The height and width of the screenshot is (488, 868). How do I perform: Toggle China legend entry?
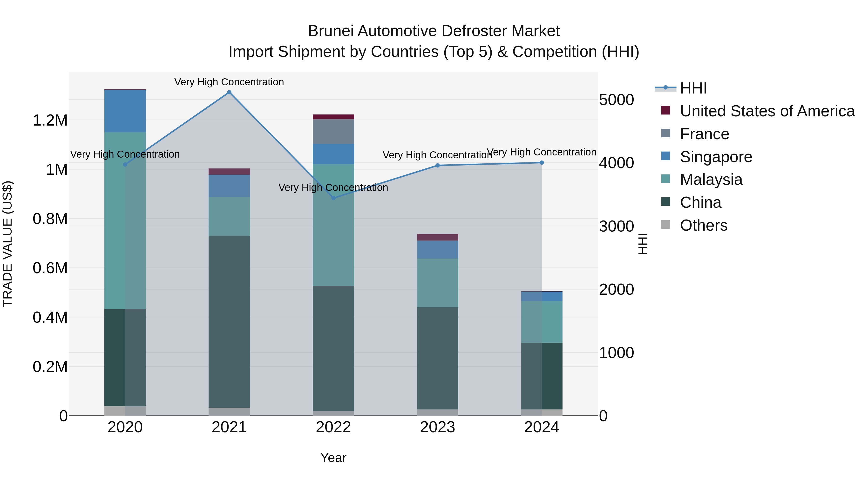coord(691,202)
